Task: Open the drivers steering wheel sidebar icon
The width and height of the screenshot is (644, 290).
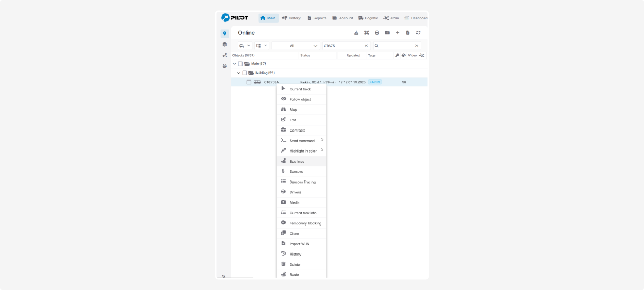Action: (224, 66)
